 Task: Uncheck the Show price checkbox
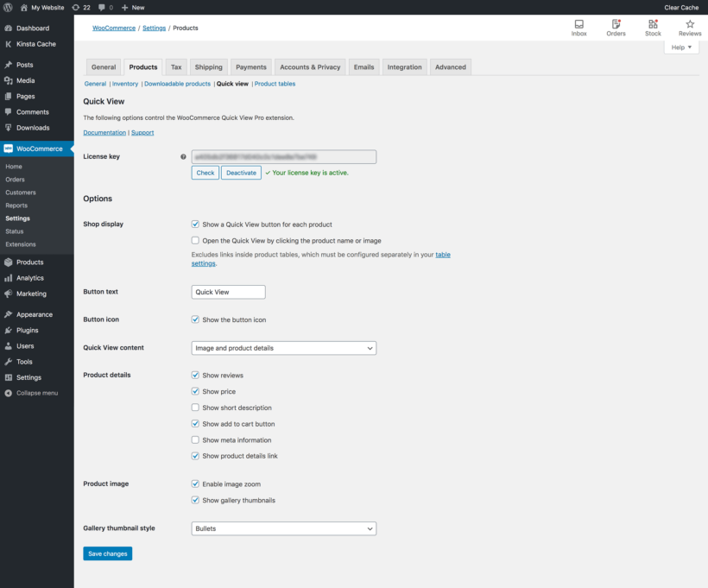(x=195, y=391)
